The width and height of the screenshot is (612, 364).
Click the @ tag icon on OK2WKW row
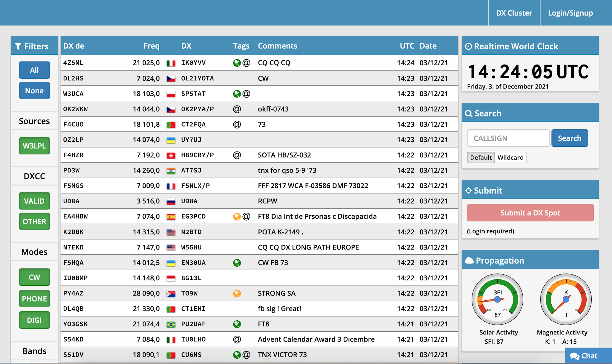(237, 109)
